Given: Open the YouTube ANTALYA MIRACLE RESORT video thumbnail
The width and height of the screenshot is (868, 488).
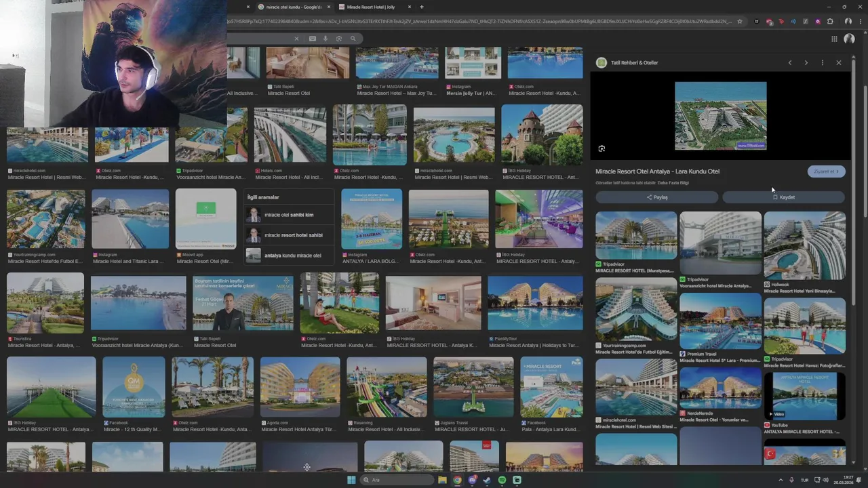Looking at the screenshot, I should [804, 396].
